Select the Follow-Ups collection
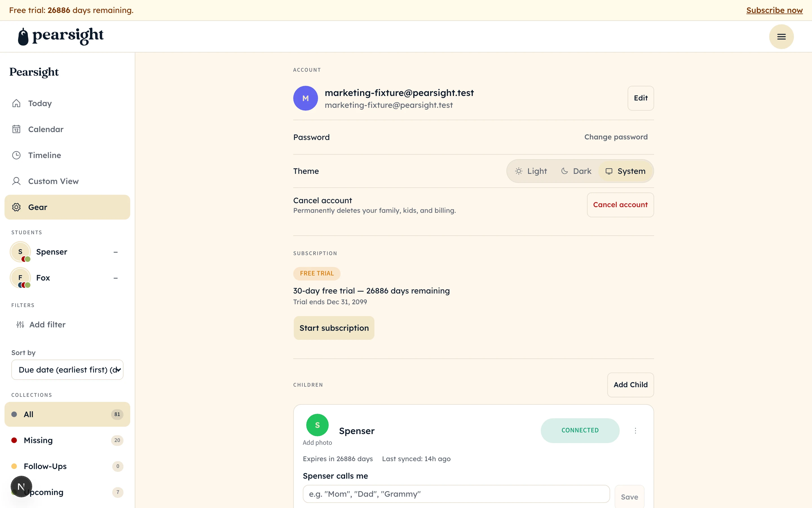This screenshot has height=508, width=812. 67,466
